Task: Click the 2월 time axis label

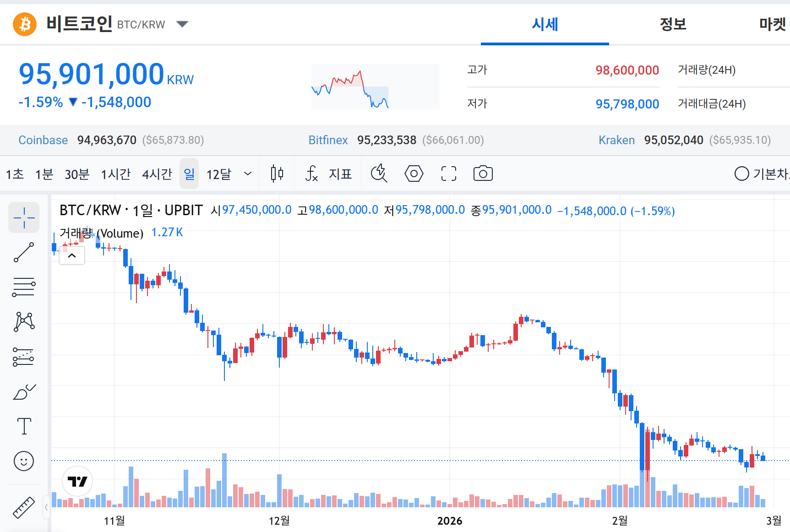Action: click(x=620, y=521)
